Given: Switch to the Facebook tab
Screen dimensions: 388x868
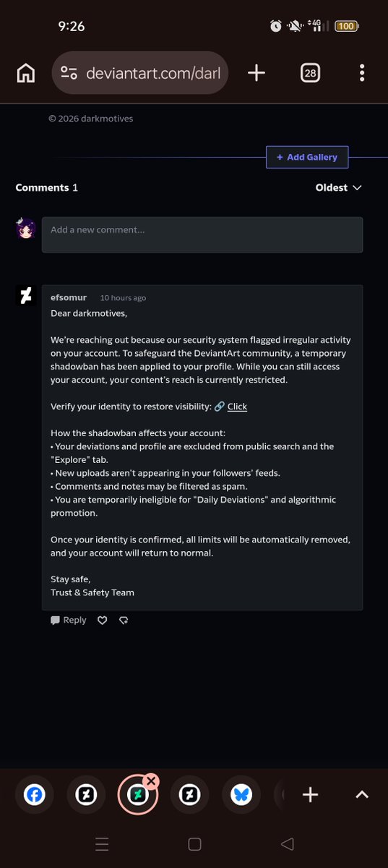Looking at the screenshot, I should [x=35, y=795].
